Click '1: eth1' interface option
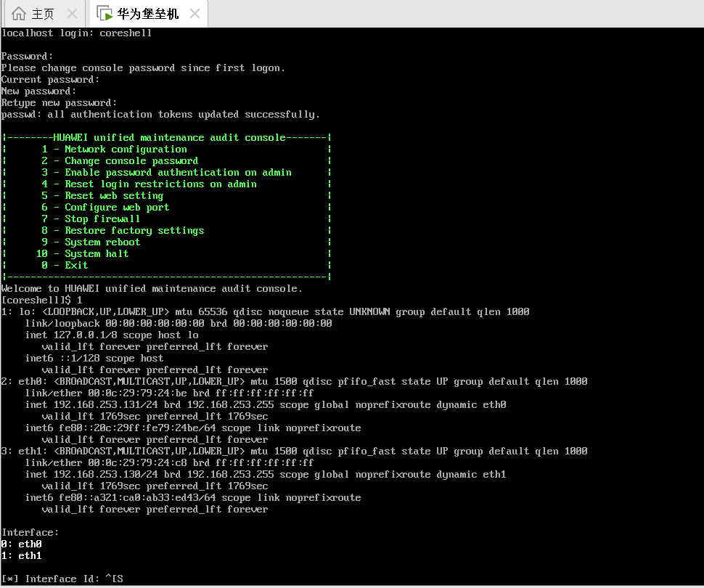This screenshot has height=588, width=704. point(22,555)
